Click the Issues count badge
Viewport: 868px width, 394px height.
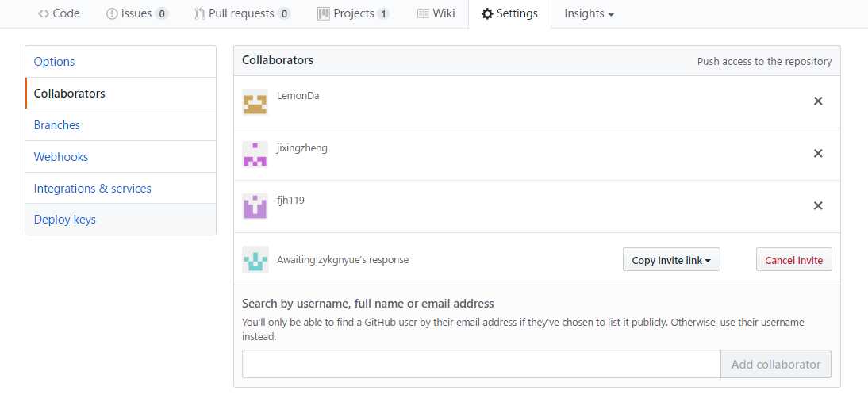pos(161,13)
